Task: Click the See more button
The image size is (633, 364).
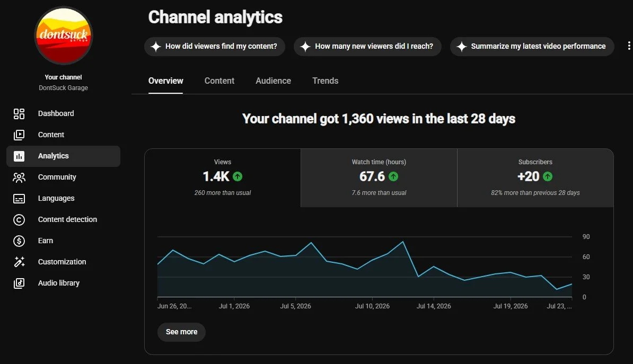Action: (x=181, y=332)
